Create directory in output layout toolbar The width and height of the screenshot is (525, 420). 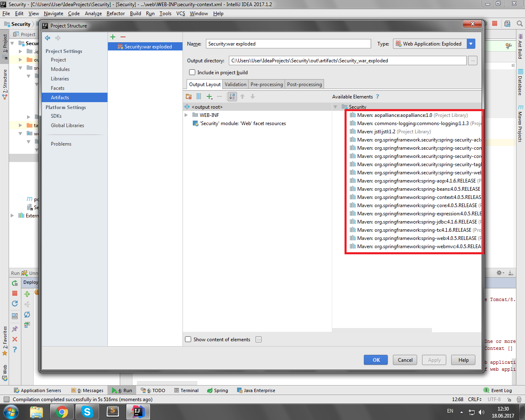coord(189,96)
